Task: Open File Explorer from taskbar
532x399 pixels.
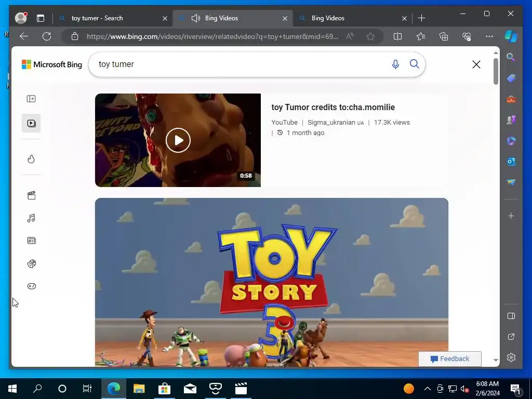Action: (139, 389)
